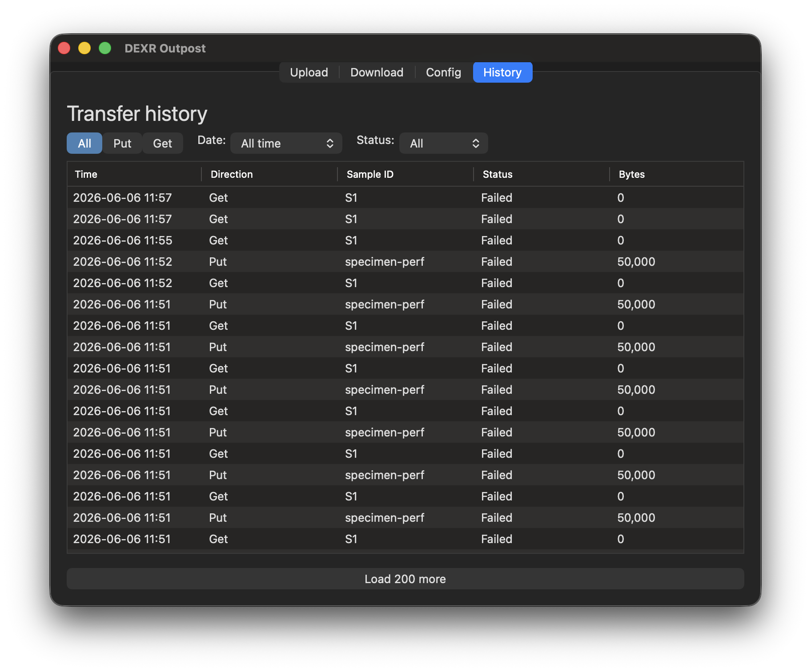This screenshot has width=811, height=672.
Task: Filter history to Put transfers
Action: pos(122,143)
